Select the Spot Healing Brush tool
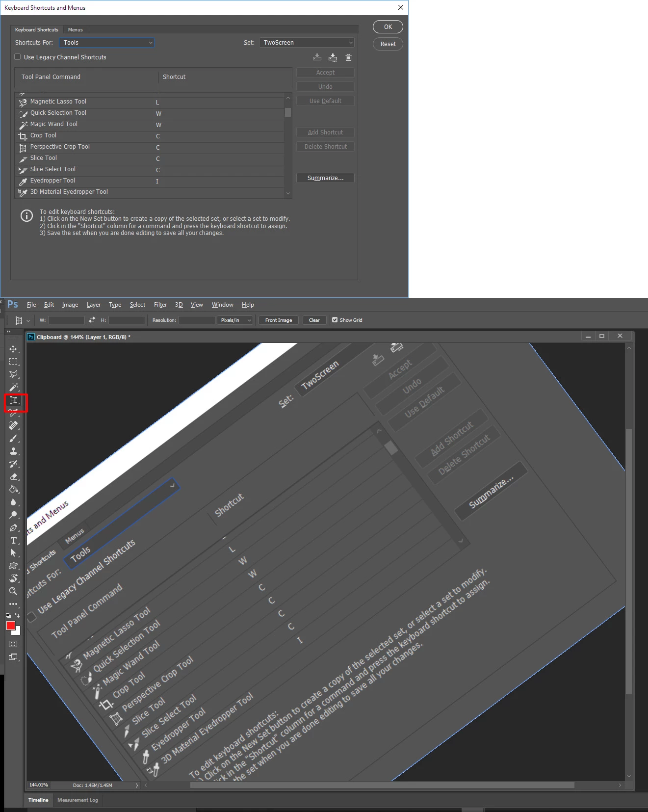 (x=13, y=426)
